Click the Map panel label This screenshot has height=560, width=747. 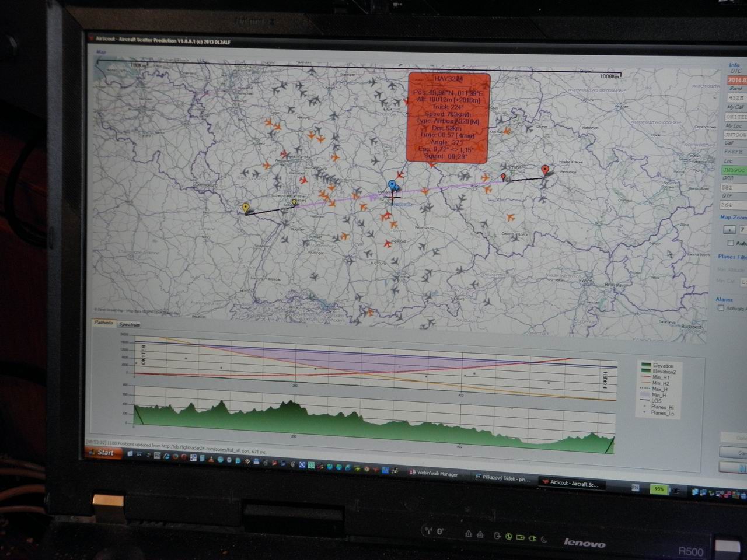coord(100,51)
